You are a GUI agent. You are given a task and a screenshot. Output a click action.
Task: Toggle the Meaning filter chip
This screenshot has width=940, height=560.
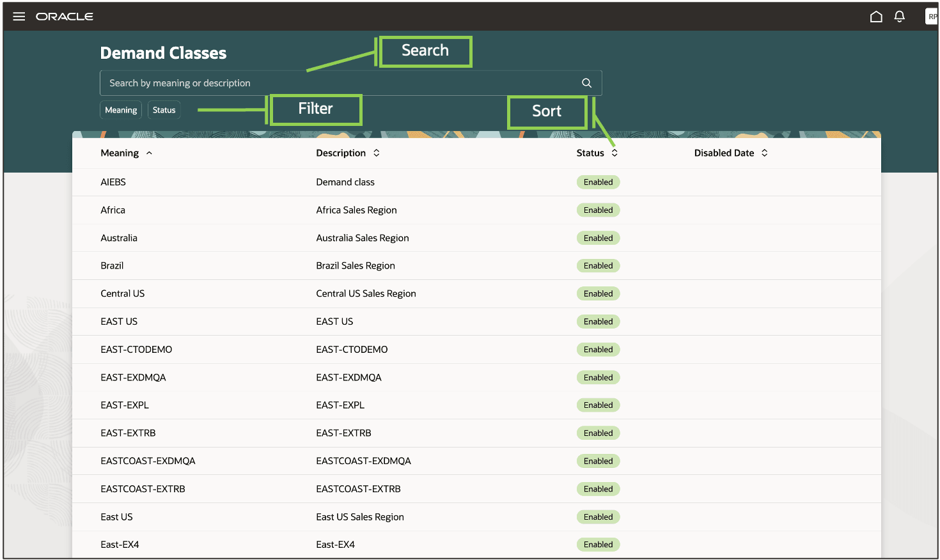[121, 109]
